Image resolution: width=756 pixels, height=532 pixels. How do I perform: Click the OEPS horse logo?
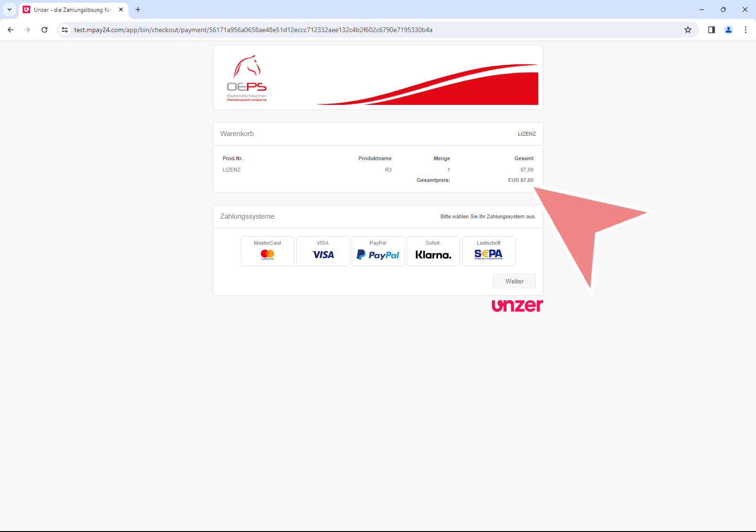[247, 78]
